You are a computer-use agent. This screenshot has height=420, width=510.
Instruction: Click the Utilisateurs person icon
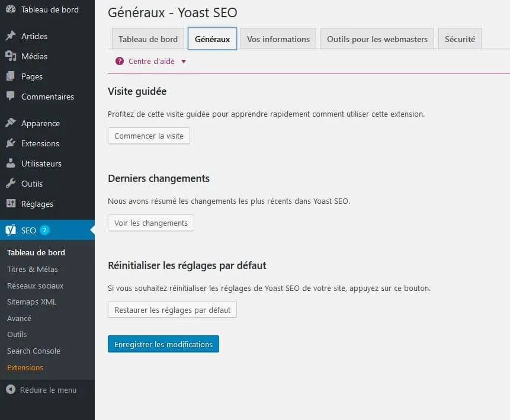(11, 163)
